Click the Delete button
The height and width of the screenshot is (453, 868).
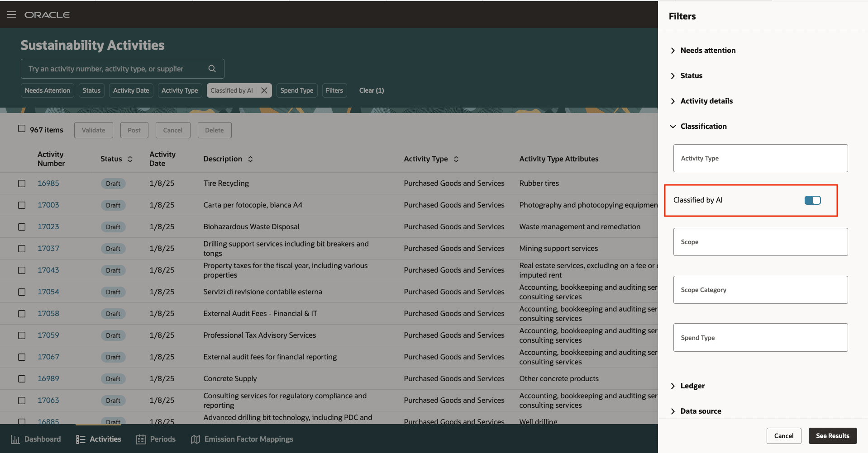pos(215,130)
